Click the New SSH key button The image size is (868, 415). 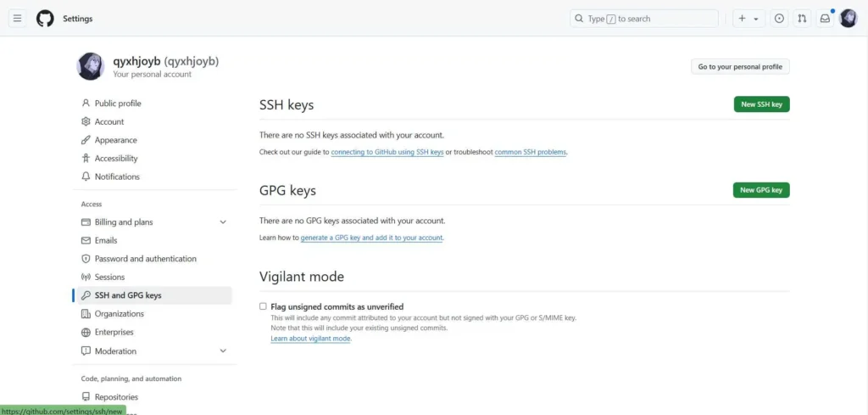761,104
